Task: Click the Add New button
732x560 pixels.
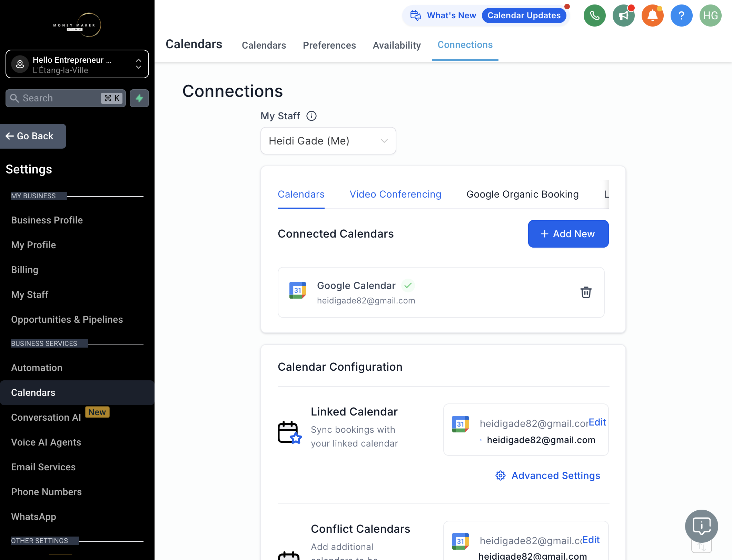Action: point(568,234)
